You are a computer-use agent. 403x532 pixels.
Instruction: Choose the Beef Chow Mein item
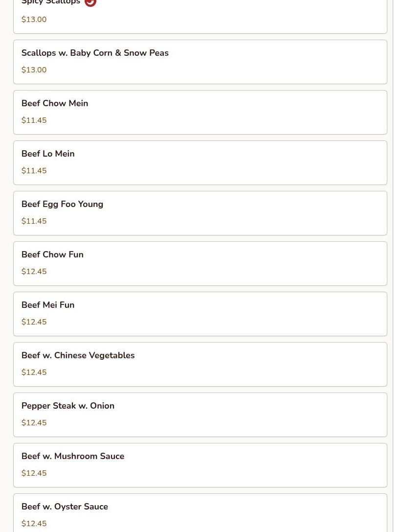[200, 112]
